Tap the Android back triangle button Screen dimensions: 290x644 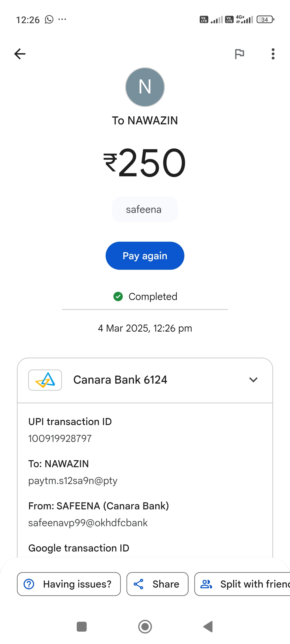(208, 626)
